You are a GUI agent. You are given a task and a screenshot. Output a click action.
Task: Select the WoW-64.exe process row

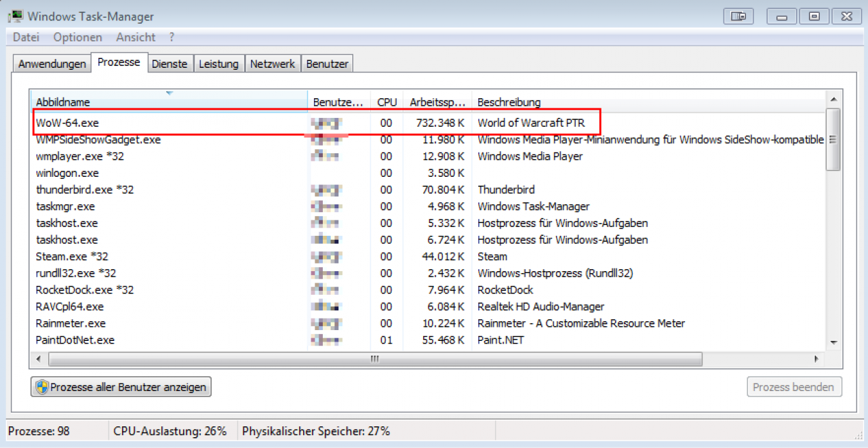pos(429,123)
